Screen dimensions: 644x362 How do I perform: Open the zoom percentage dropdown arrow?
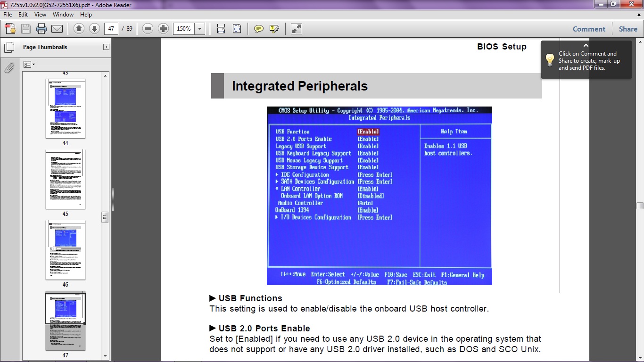coord(200,29)
